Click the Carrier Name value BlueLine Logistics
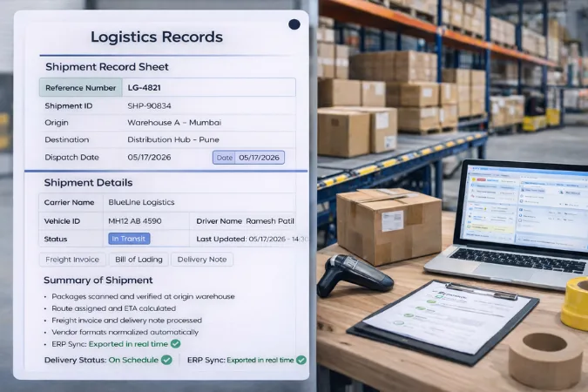 (141, 202)
